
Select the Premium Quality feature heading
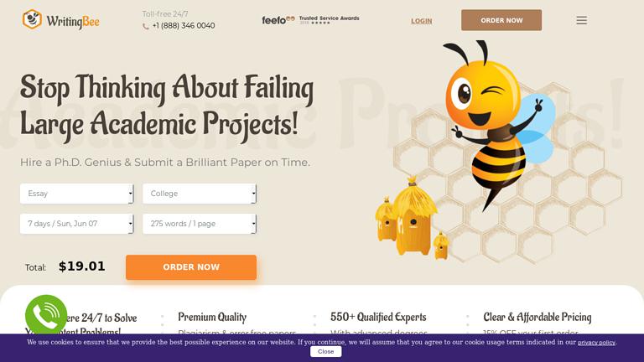tap(212, 317)
